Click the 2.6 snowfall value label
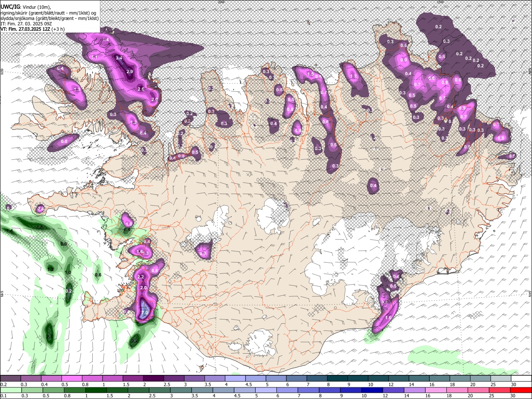This screenshot has width=532, height=399. click(x=140, y=89)
